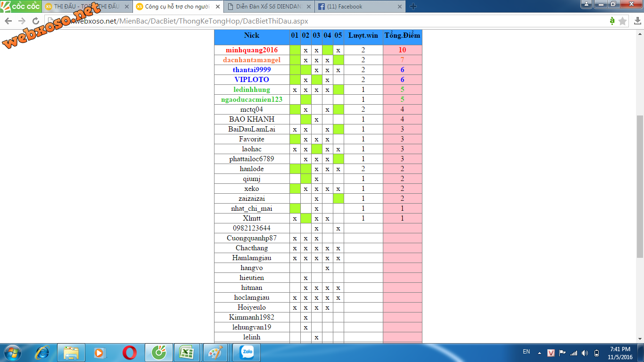644x362 pixels.
Task: Open the Cốc Cốc browser menu button
Action: coord(20,6)
